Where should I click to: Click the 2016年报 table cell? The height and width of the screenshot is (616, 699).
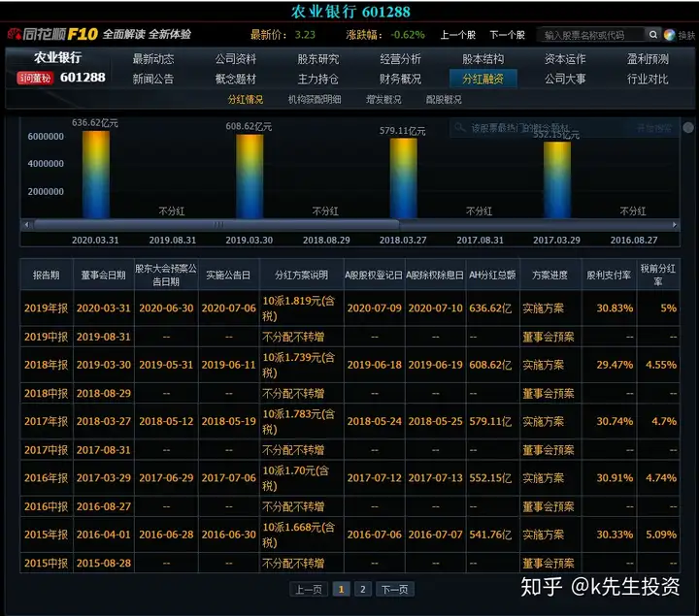point(47,478)
